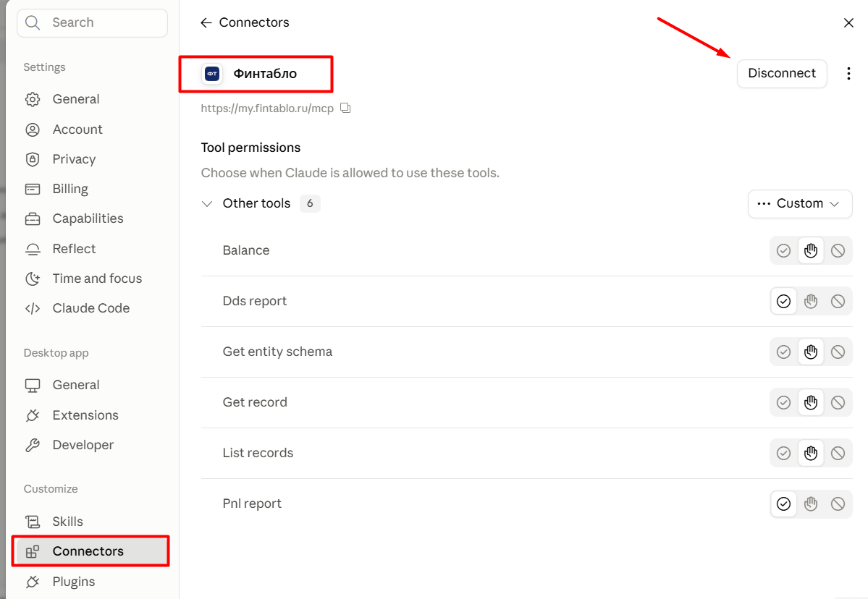The height and width of the screenshot is (599, 868).
Task: Click the tool count badge 6
Action: click(310, 203)
